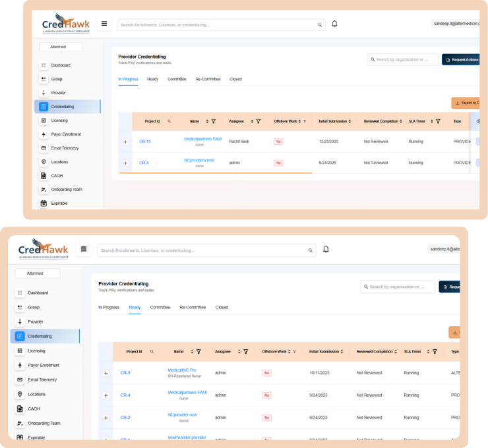This screenshot has width=488, height=448.
Task: Click hamburger menu icon in upper window
Action: tap(104, 24)
